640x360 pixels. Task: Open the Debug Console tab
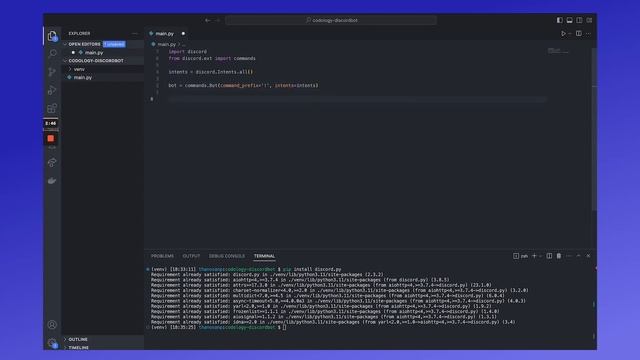(227, 256)
